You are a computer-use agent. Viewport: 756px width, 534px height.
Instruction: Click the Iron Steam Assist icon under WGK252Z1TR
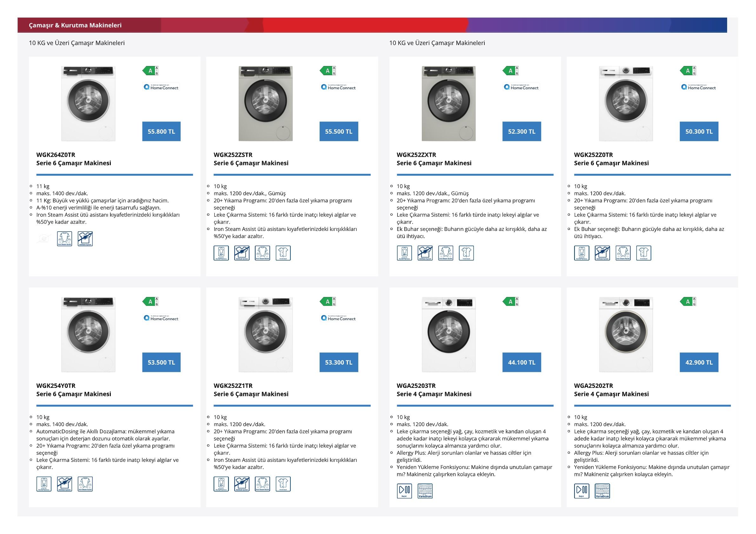[262, 484]
